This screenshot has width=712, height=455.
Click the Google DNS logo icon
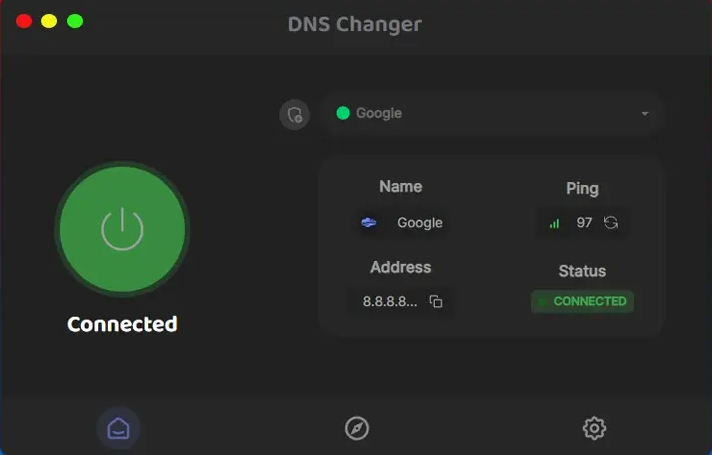tap(369, 223)
